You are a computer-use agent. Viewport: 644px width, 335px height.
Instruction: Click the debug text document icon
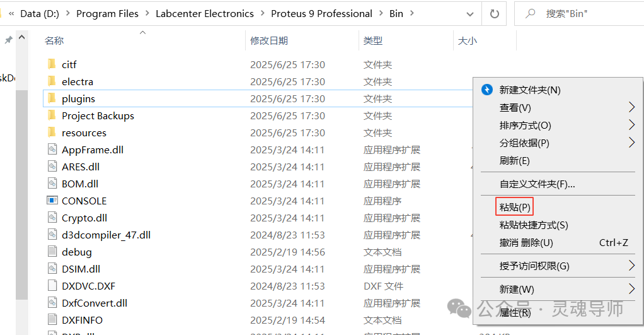pyautogui.click(x=52, y=252)
